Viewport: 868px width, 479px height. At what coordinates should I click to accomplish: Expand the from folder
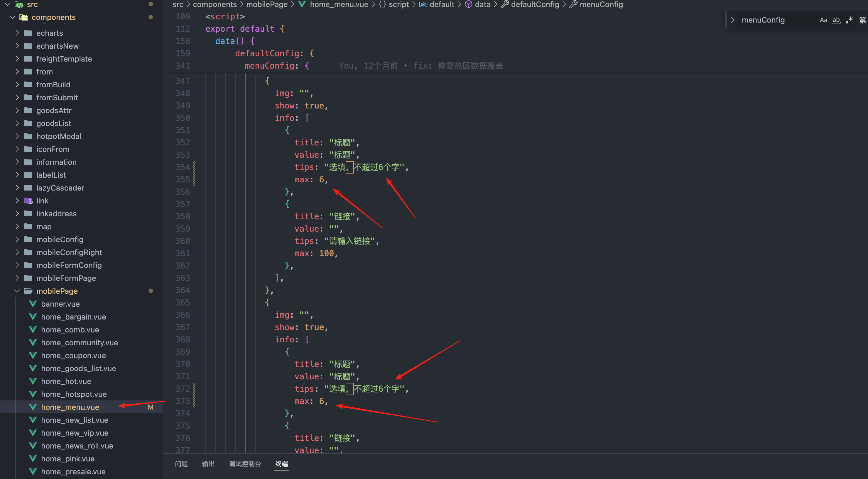click(x=17, y=72)
